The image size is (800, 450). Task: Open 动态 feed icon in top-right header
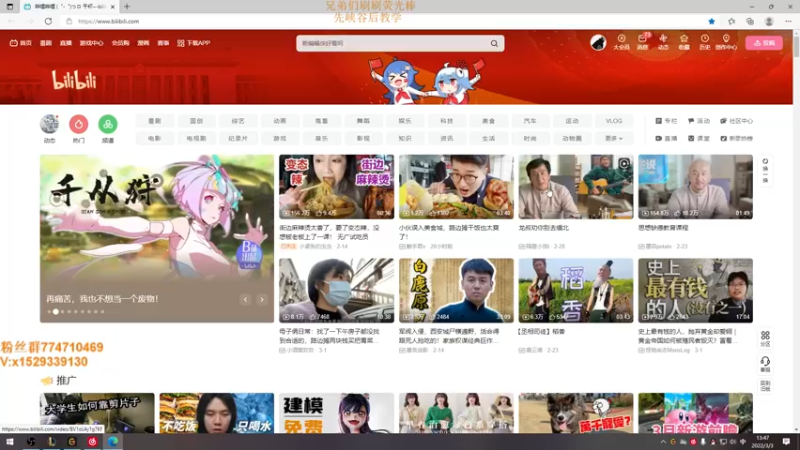coord(663,42)
